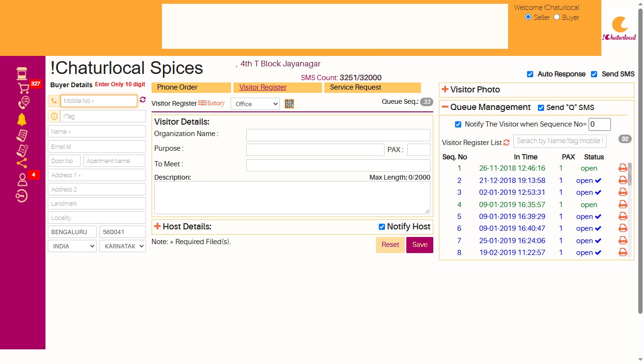Click the QR code icon beside Office dropdown

pos(289,104)
